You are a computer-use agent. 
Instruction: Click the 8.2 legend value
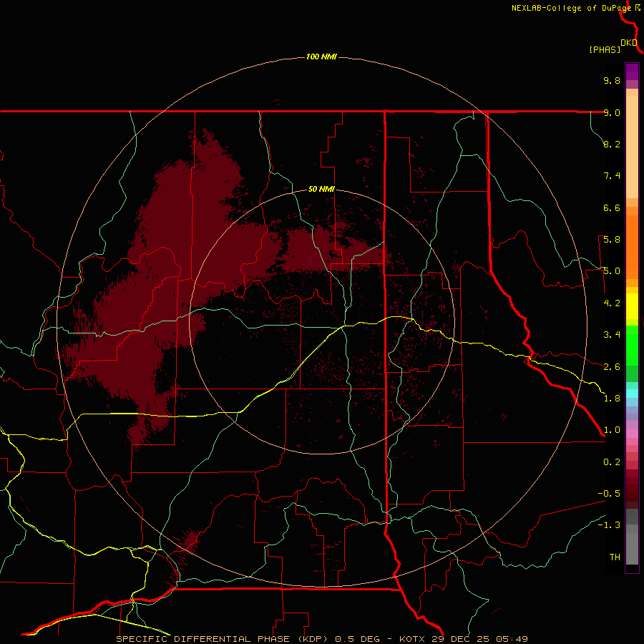[x=612, y=144]
